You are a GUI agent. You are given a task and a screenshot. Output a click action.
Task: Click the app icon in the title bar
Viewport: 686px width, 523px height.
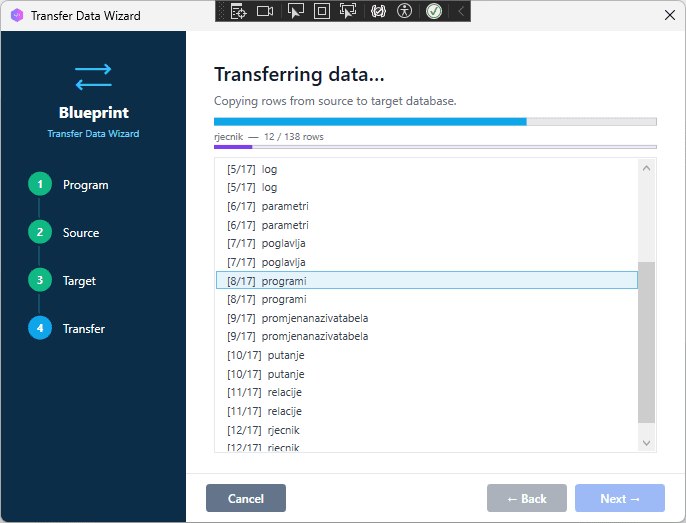17,16
